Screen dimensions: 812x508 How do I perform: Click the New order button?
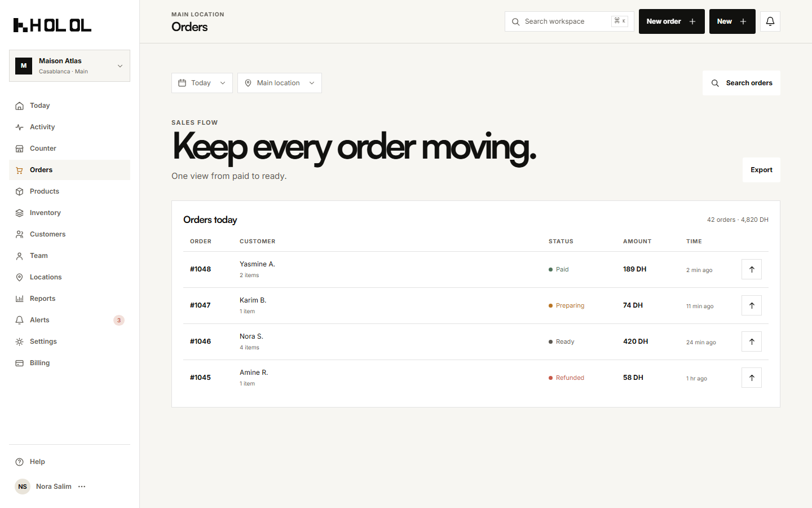click(672, 21)
